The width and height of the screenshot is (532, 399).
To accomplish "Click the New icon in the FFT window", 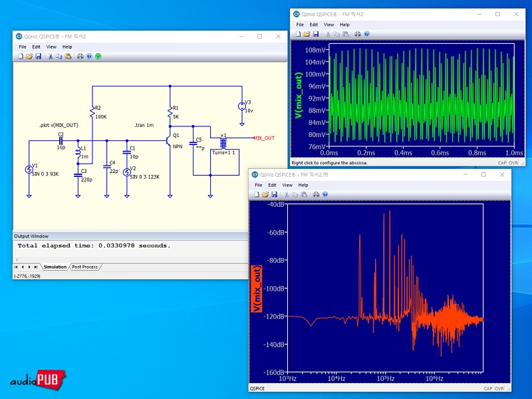I will [257, 194].
